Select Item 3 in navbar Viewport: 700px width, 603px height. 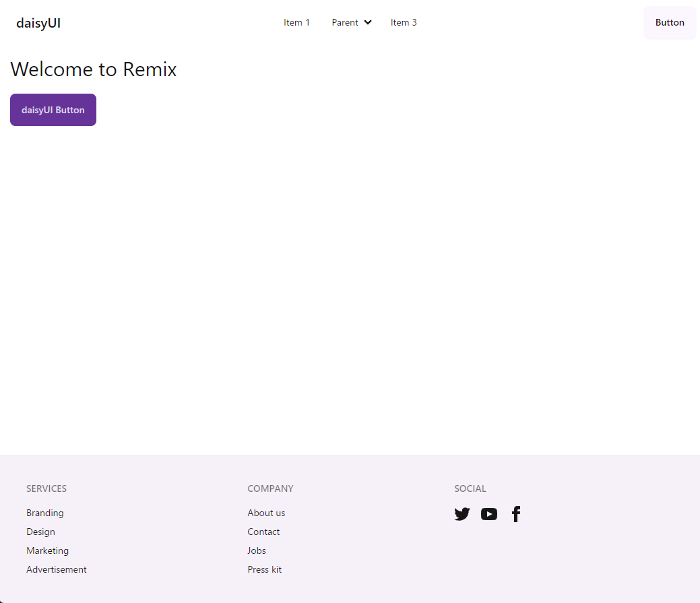(404, 22)
